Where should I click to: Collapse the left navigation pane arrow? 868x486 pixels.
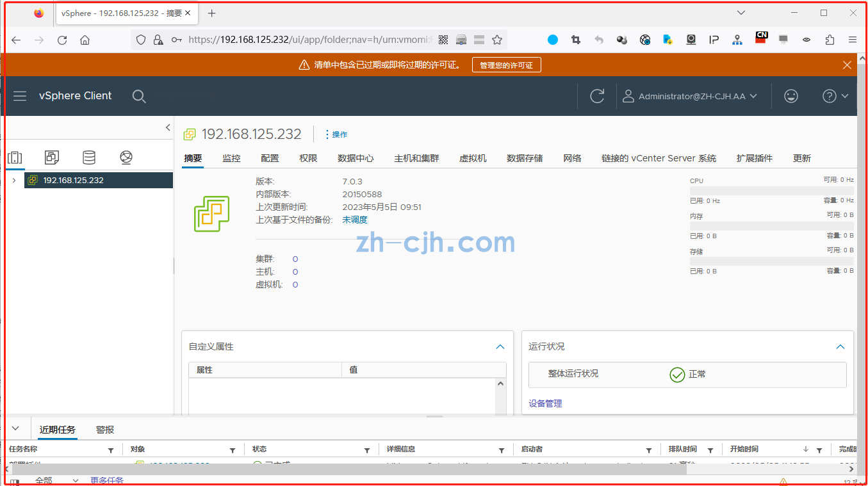click(x=168, y=127)
